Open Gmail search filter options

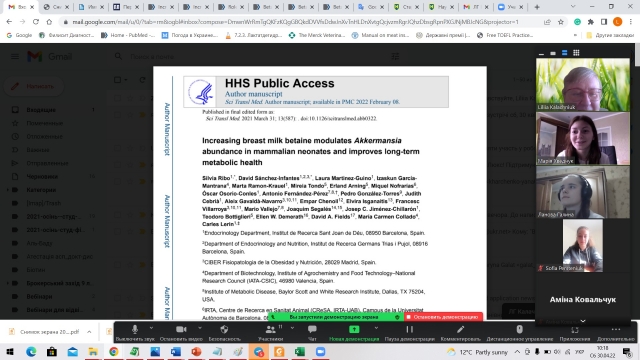395,56
